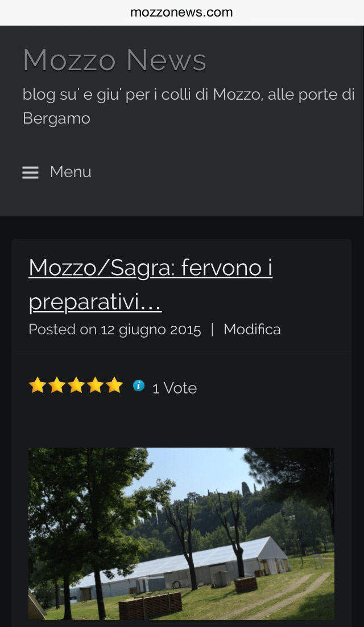Viewport: 364px width, 627px height.
Task: Rate the post five stars
Action: (x=114, y=386)
